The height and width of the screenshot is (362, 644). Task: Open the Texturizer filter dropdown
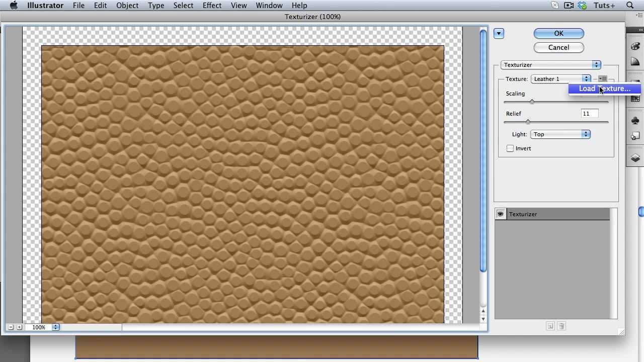tap(551, 65)
